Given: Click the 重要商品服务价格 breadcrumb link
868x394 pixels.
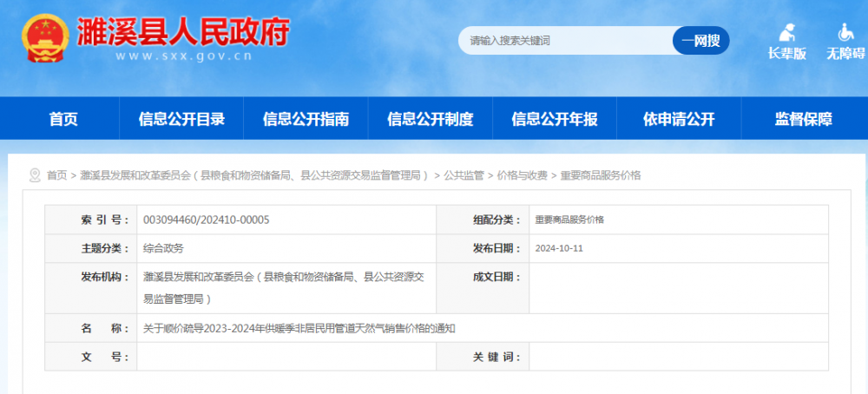Looking at the screenshot, I should click(601, 175).
